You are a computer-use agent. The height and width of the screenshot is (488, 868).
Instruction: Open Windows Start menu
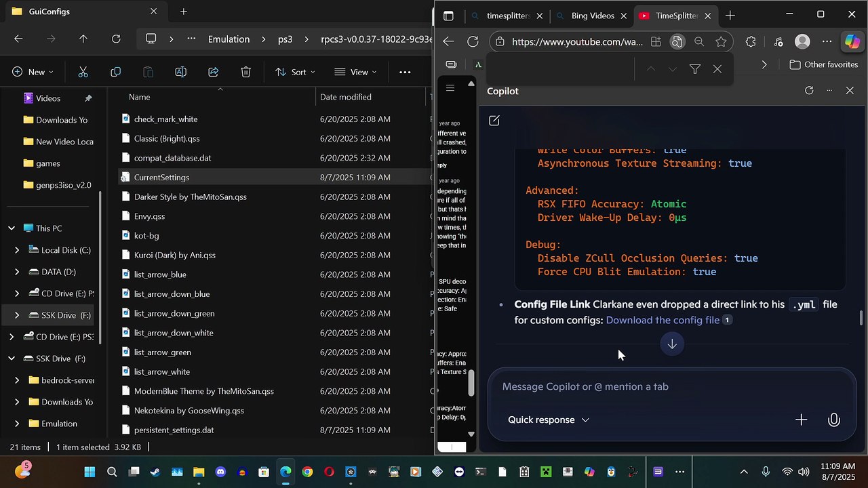(90, 472)
